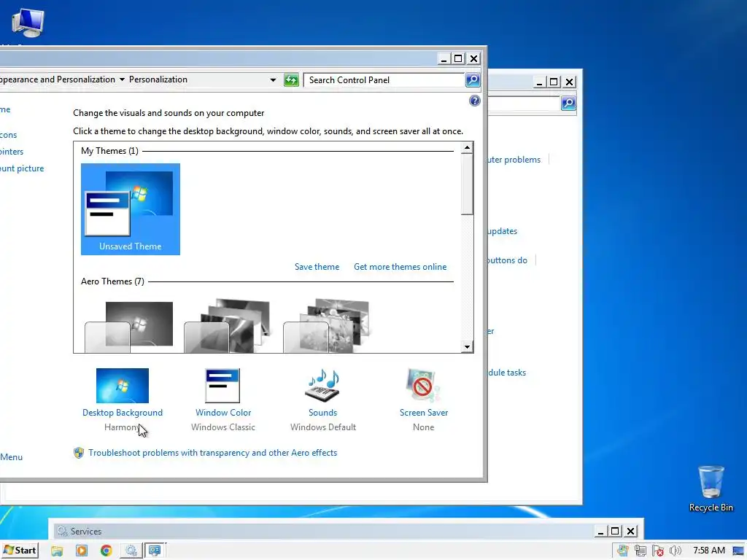This screenshot has width=747, height=560.
Task: Click the Desktop Background text link
Action: (123, 413)
